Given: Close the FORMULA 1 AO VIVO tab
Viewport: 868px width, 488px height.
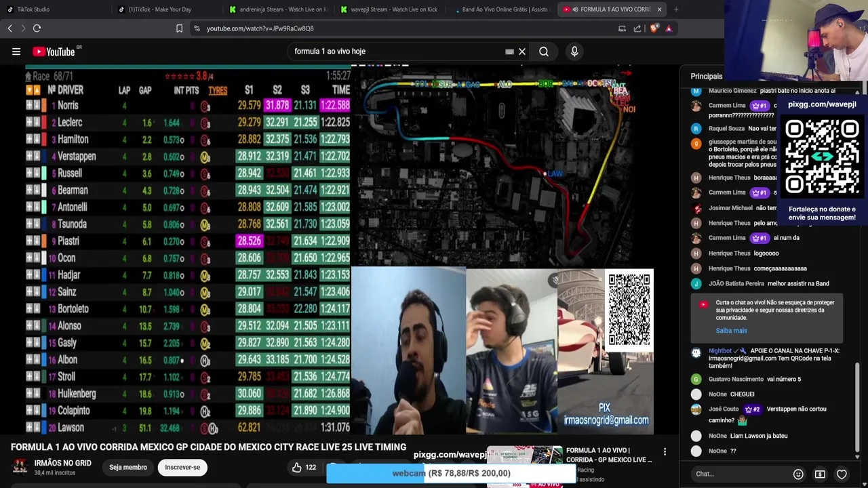Looking at the screenshot, I should point(659,9).
